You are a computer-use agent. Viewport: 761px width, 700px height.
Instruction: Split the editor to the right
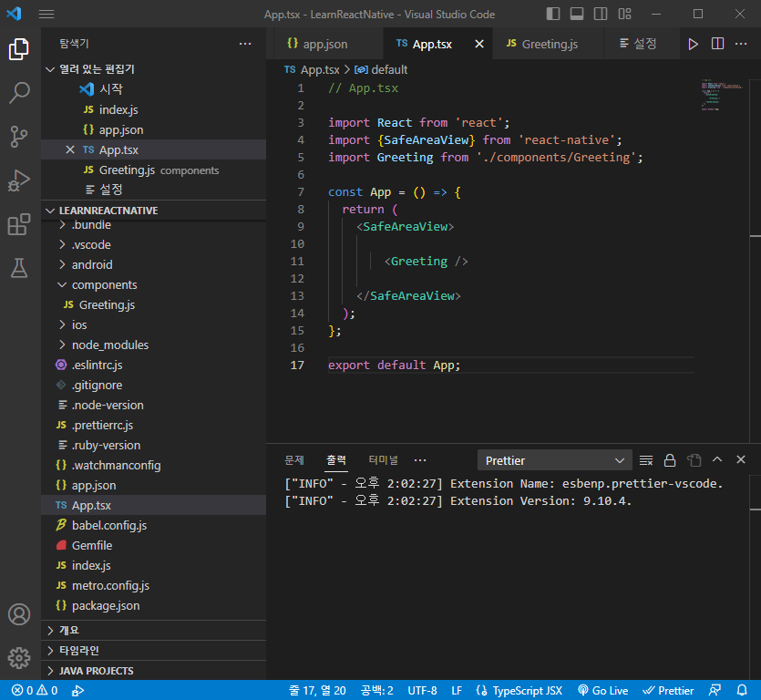point(717,44)
